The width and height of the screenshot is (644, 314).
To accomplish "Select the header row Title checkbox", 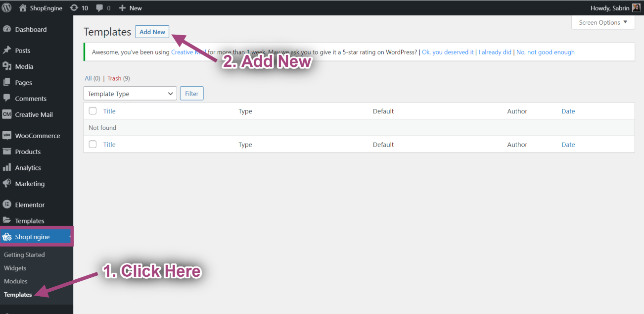I will coord(92,111).
